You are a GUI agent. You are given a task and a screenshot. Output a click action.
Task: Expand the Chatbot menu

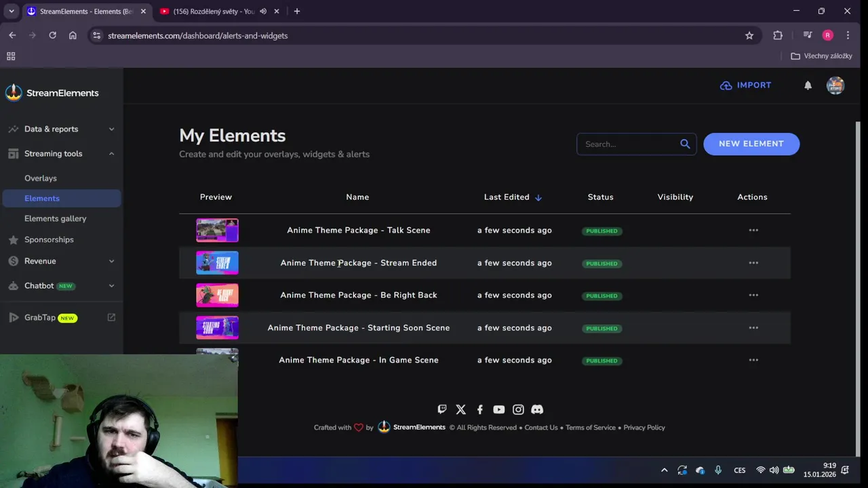click(x=61, y=286)
